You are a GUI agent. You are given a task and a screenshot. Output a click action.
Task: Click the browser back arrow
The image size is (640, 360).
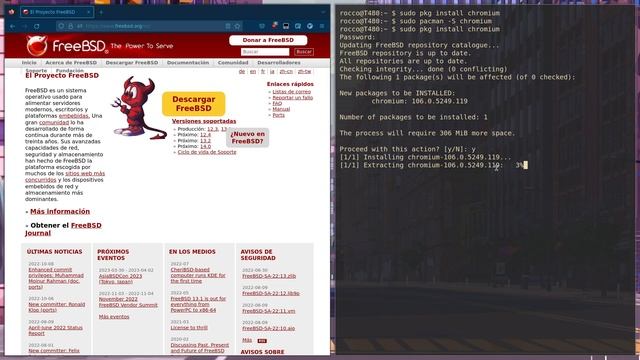pyautogui.click(x=13, y=26)
